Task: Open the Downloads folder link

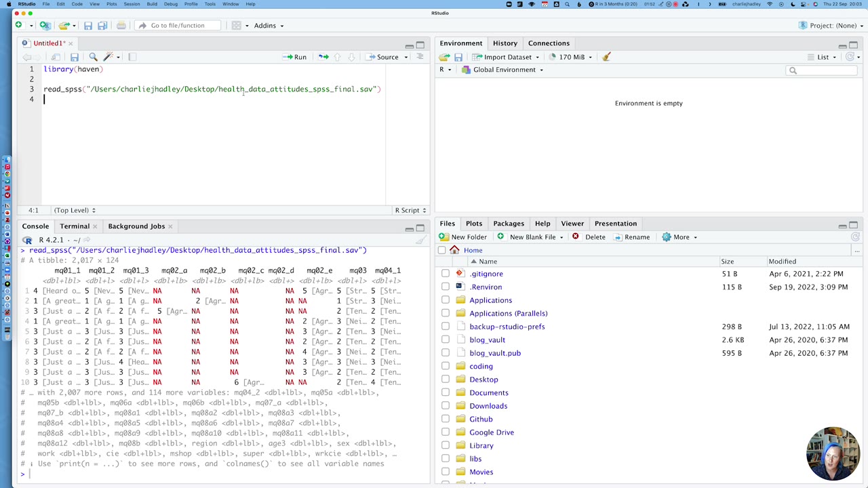Action: tap(488, 406)
